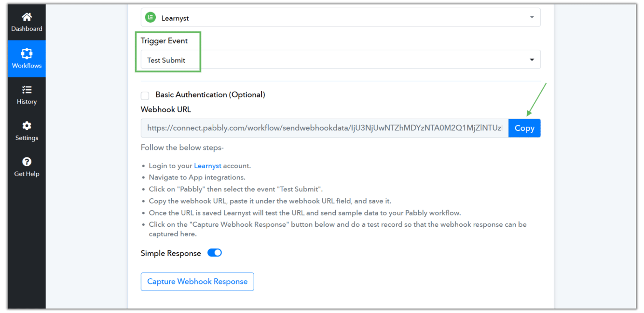This screenshot has width=644, height=313.
Task: Open Settings from the sidebar
Action: click(x=27, y=131)
